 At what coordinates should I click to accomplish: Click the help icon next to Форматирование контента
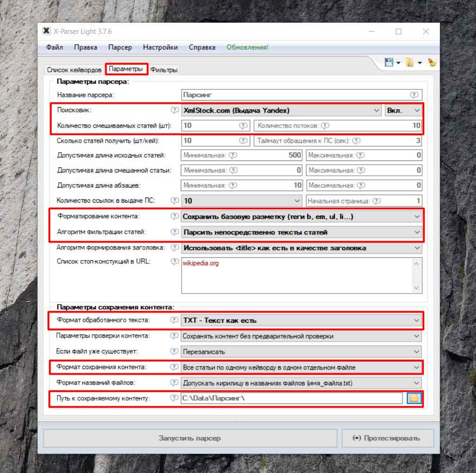[x=174, y=216]
